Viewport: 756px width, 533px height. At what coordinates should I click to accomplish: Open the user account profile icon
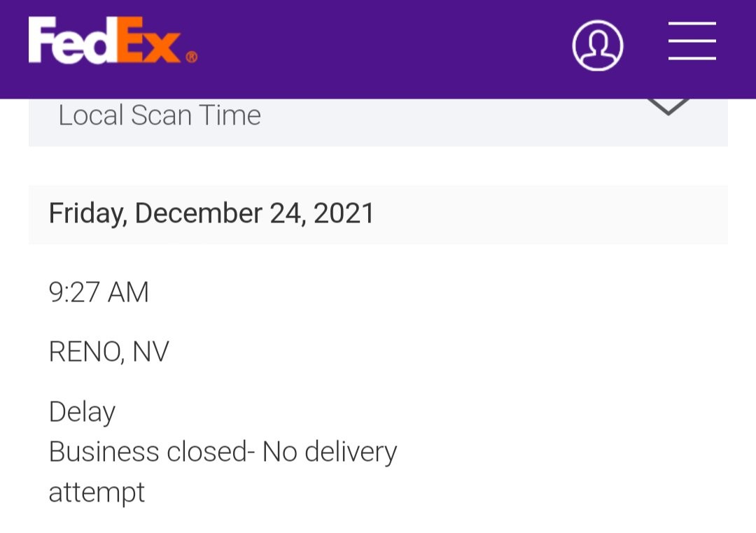(x=597, y=45)
